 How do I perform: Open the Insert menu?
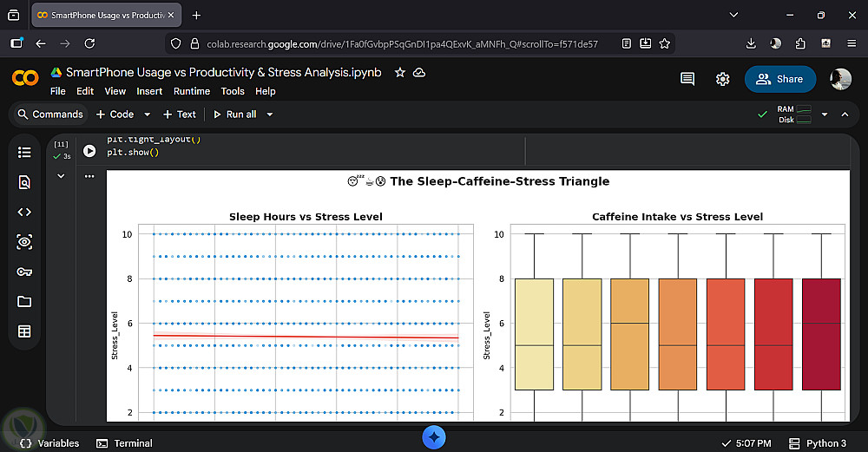tap(149, 91)
